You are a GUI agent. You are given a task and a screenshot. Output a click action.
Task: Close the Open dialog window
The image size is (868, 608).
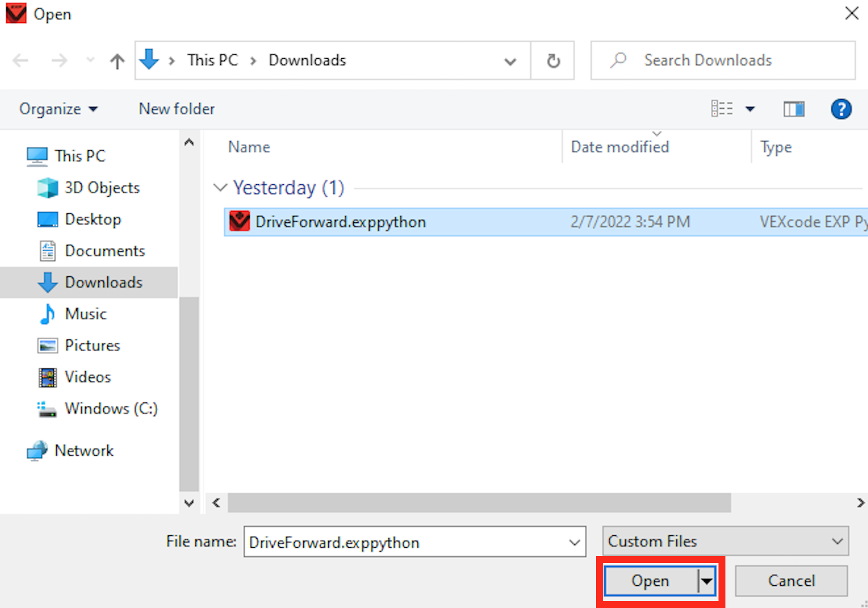point(852,14)
